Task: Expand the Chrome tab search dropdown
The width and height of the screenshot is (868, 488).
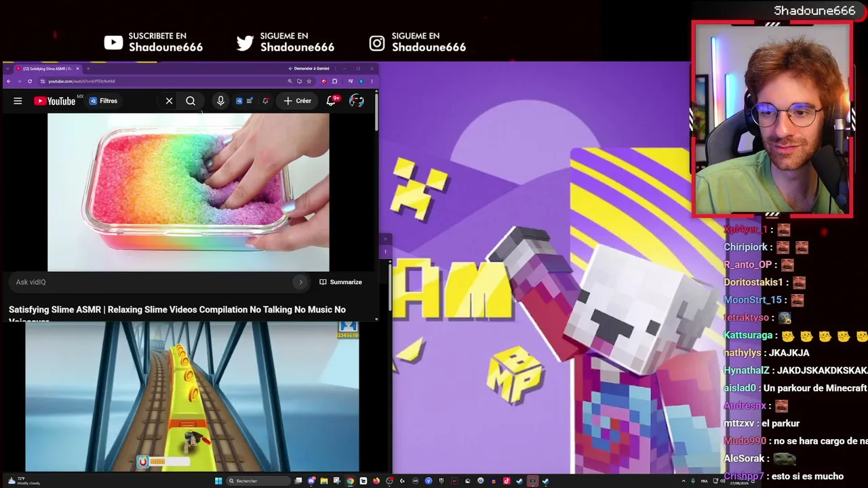Action: point(7,68)
